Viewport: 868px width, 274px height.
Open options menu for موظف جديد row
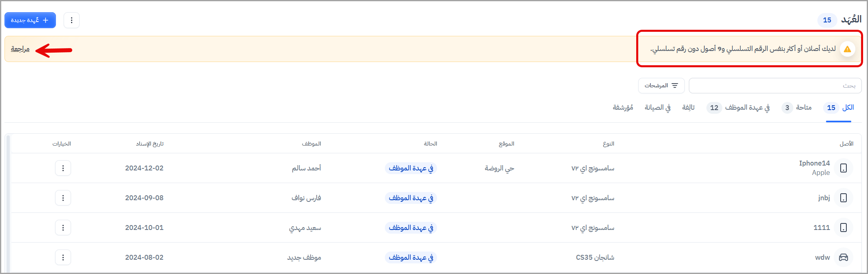coord(63,257)
